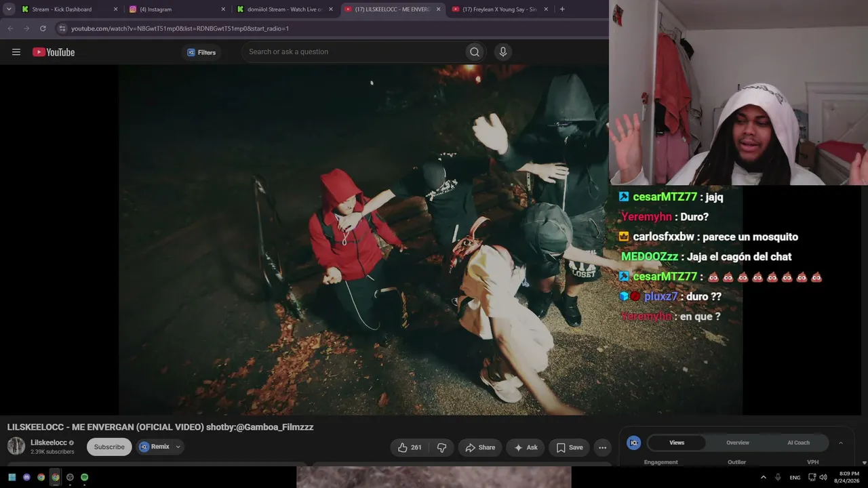The width and height of the screenshot is (868, 488).
Task: Click the Engagement metric label
Action: (661, 462)
